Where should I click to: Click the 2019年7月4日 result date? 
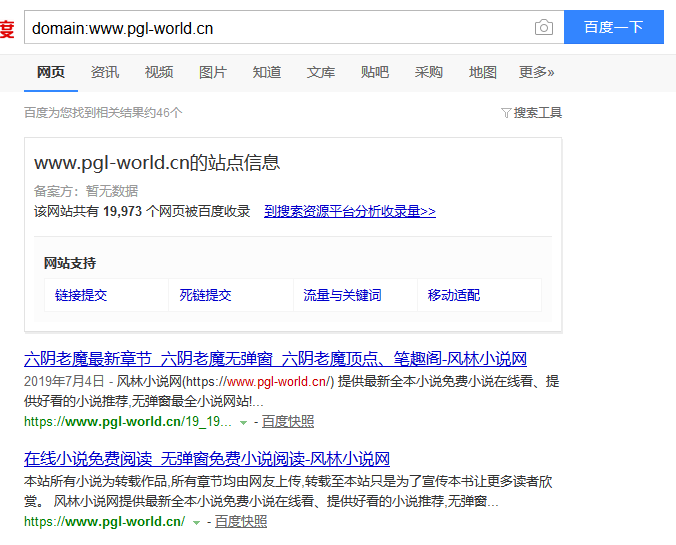pos(64,381)
